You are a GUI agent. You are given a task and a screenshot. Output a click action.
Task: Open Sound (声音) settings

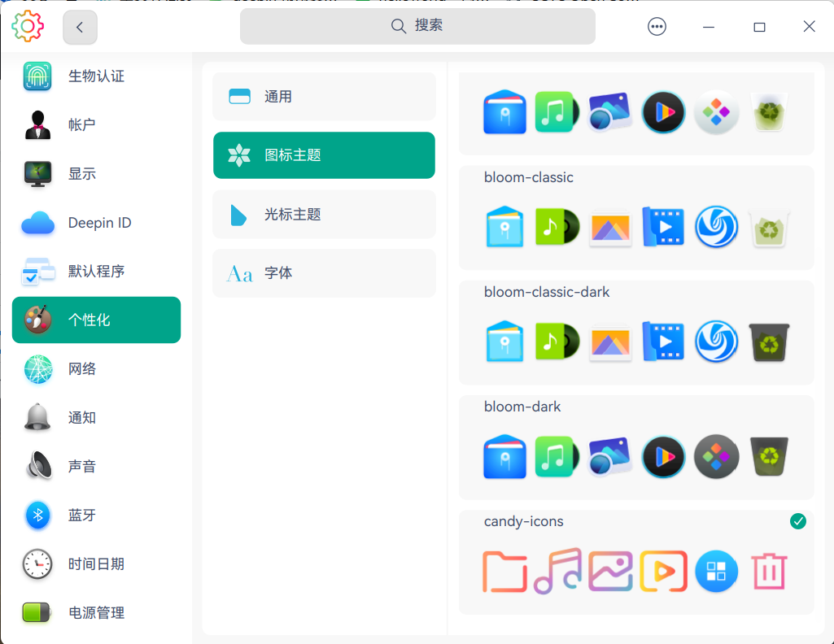coord(96,467)
